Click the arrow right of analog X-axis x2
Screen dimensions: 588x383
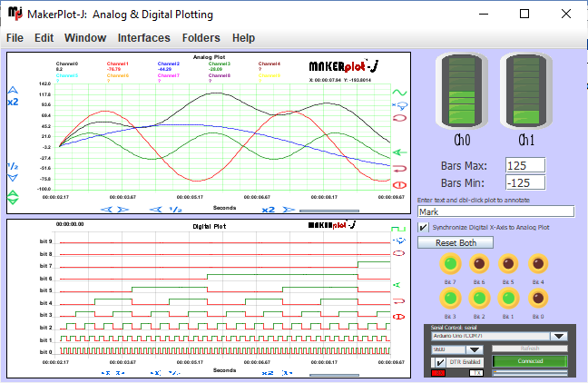coord(289,210)
